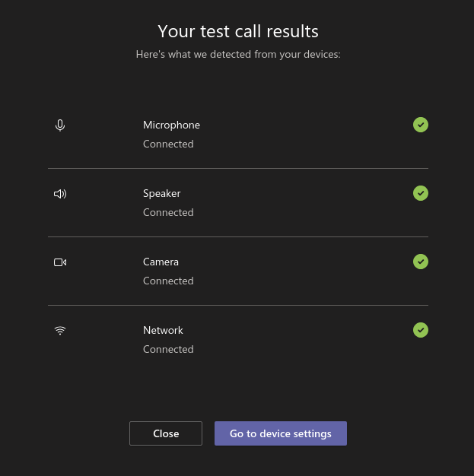The height and width of the screenshot is (476, 474).
Task: Click the green checkmark beside Speaker
Action: click(421, 193)
